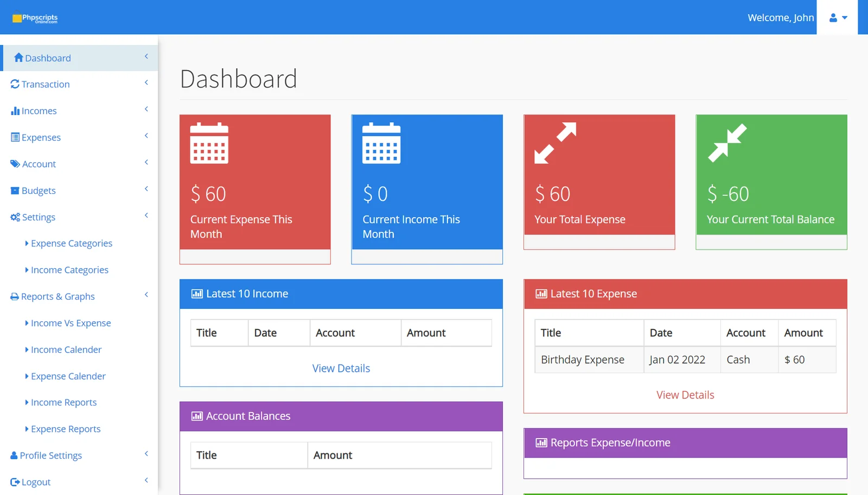
Task: Click chart icon in Latest 10 Income header
Action: [197, 294]
